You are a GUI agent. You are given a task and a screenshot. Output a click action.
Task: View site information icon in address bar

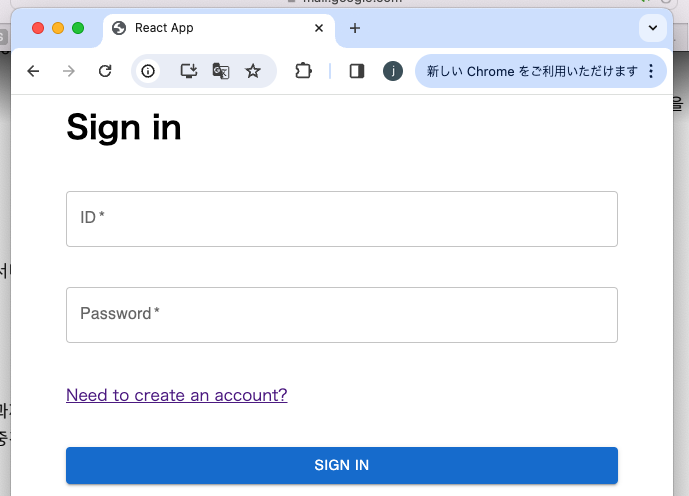coord(148,71)
